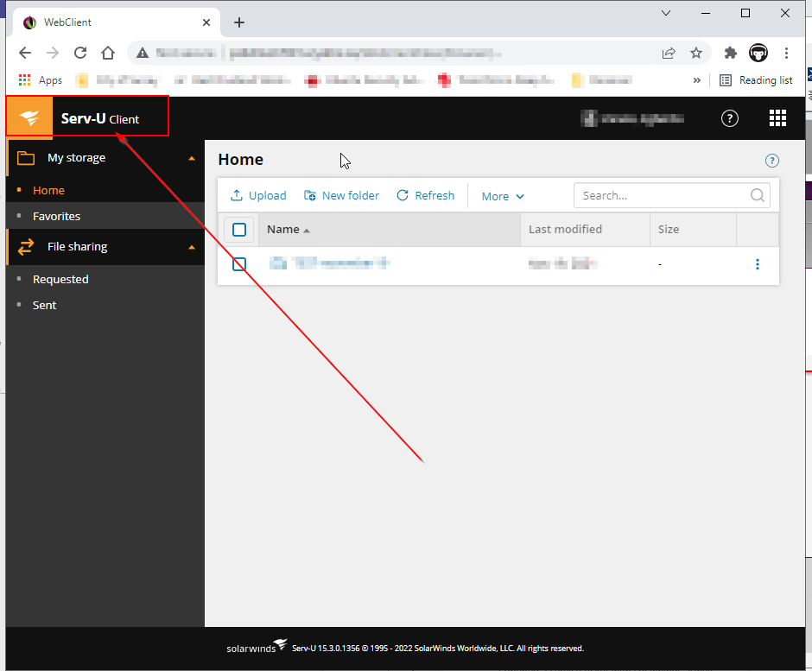This screenshot has height=671, width=812.
Task: Collapse the File sharing section
Action: [x=192, y=248]
